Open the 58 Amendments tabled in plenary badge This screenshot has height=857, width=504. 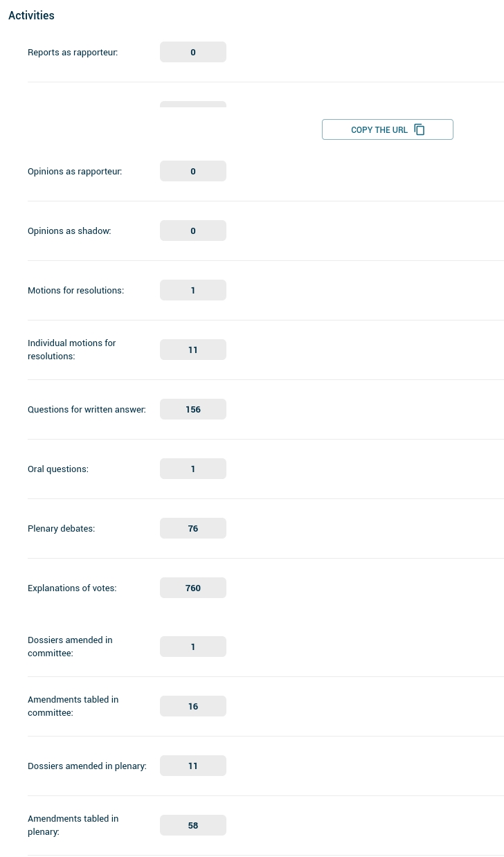coord(193,825)
